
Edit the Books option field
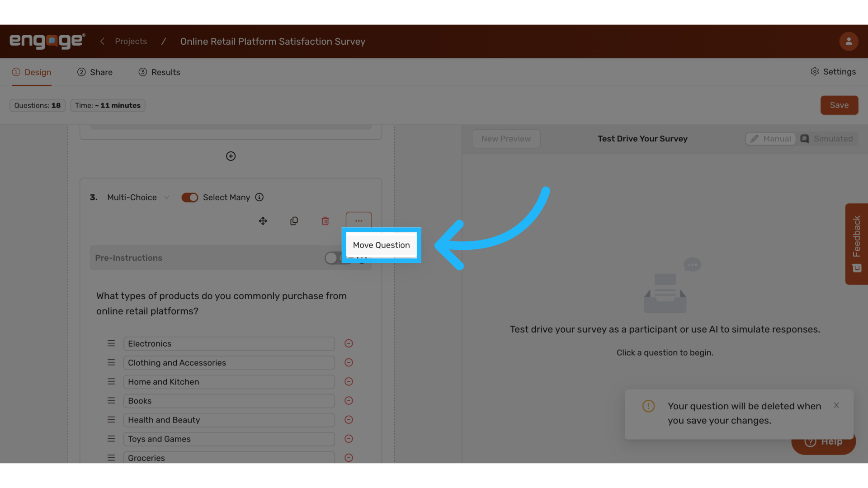(x=229, y=400)
